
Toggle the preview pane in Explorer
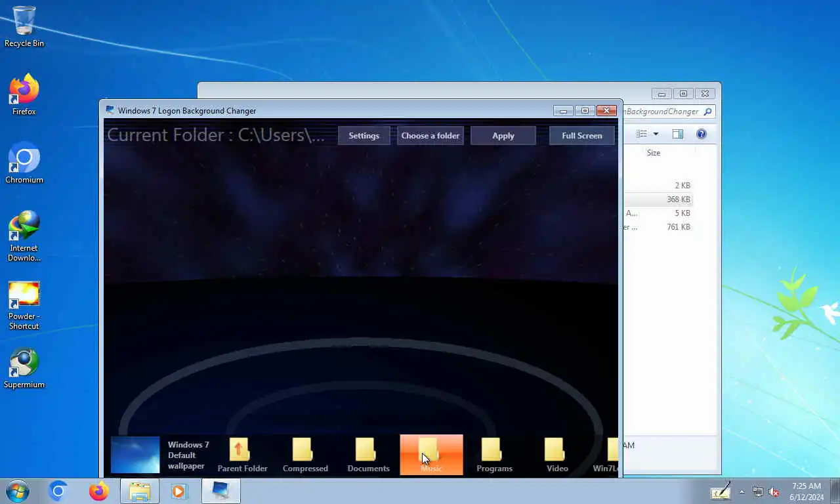click(678, 134)
